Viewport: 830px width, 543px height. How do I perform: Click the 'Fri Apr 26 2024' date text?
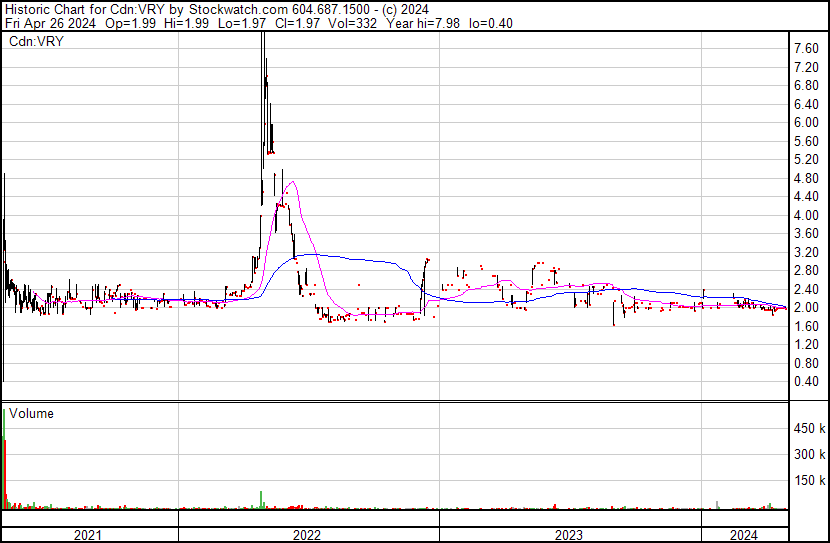click(x=50, y=23)
